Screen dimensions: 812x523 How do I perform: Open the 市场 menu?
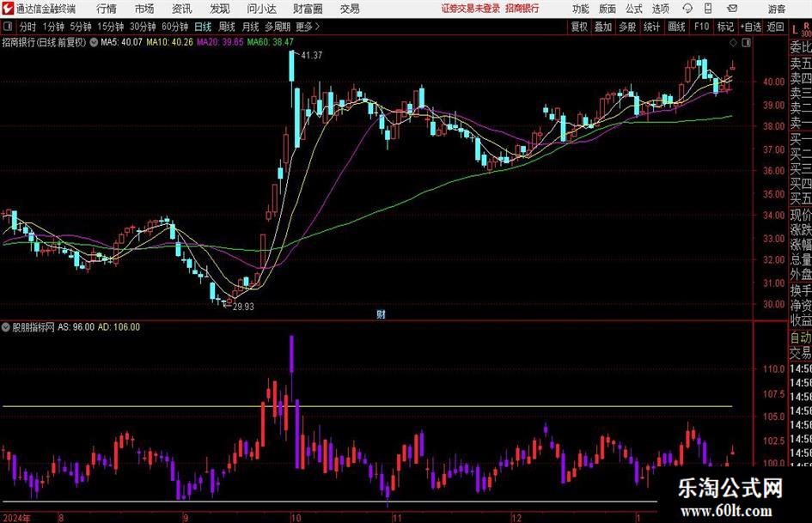(x=144, y=9)
